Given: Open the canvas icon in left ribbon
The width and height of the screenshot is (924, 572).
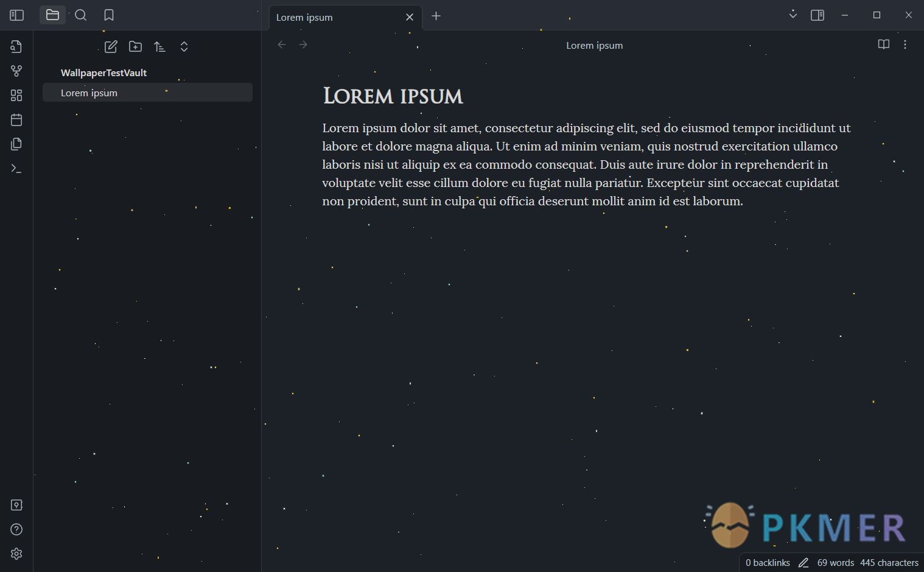Looking at the screenshot, I should coord(16,96).
